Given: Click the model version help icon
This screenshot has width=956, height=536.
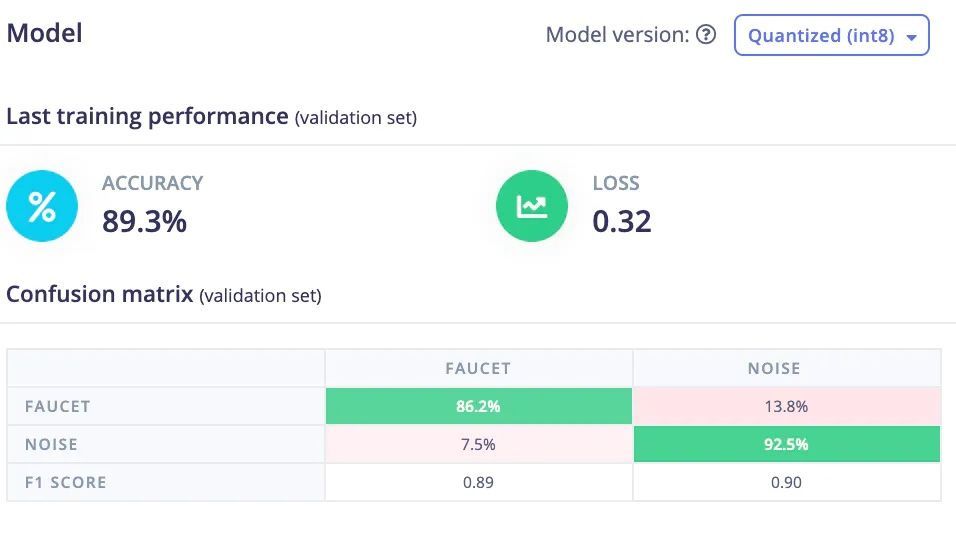Looking at the screenshot, I should [706, 35].
